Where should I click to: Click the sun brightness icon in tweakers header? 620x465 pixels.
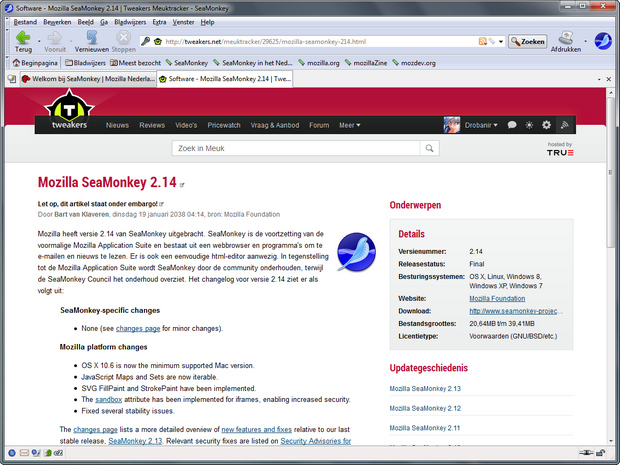[529, 125]
